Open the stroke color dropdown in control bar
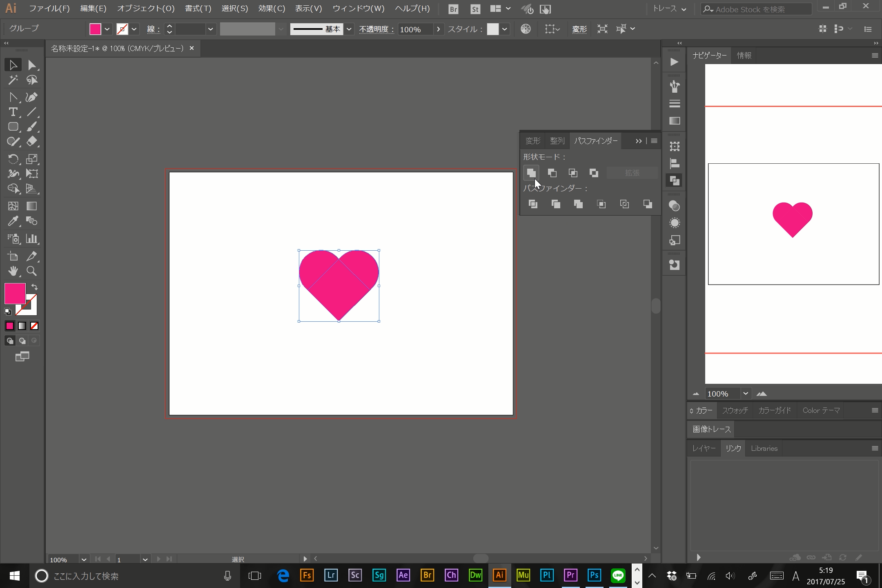Image resolution: width=882 pixels, height=588 pixels. tap(134, 29)
